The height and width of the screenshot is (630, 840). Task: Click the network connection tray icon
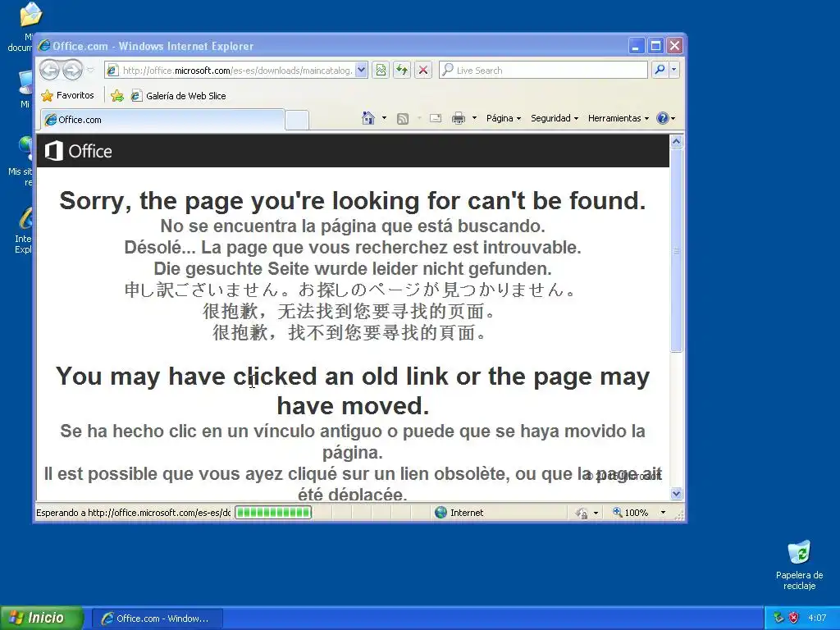click(x=778, y=618)
